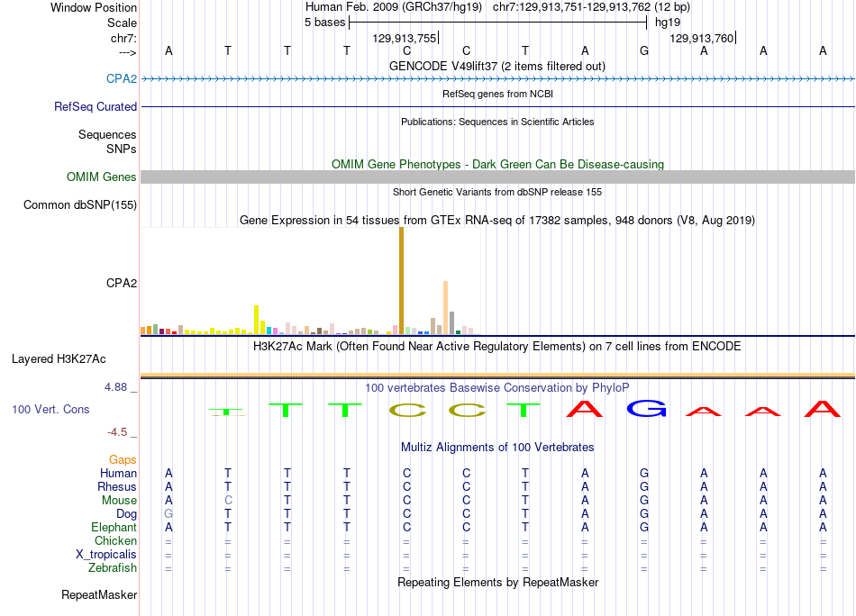
Task: Click '100 vertebrates Basewise Conservation by PhyloP' title
Action: pyautogui.click(x=496, y=387)
